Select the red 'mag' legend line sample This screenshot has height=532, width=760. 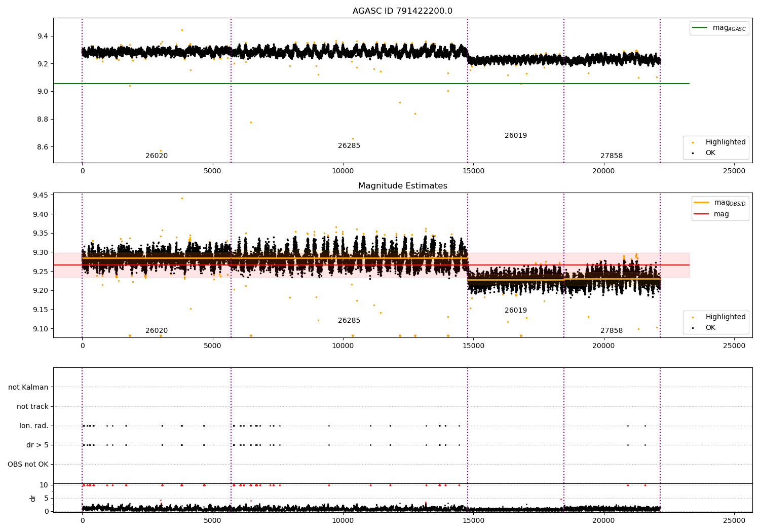coord(702,214)
